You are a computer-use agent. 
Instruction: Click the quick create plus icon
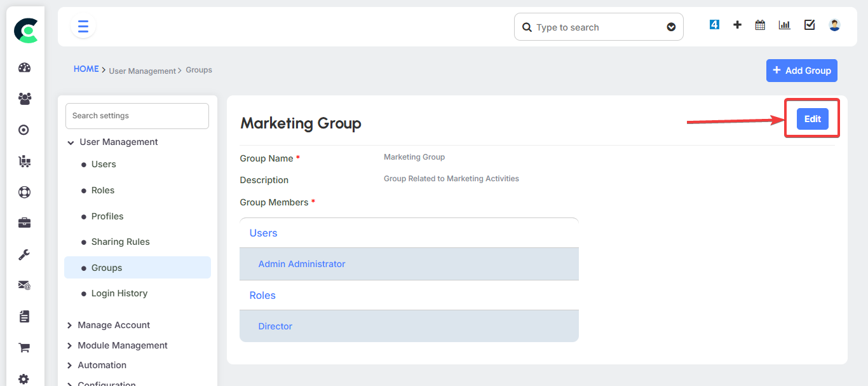[x=737, y=25]
